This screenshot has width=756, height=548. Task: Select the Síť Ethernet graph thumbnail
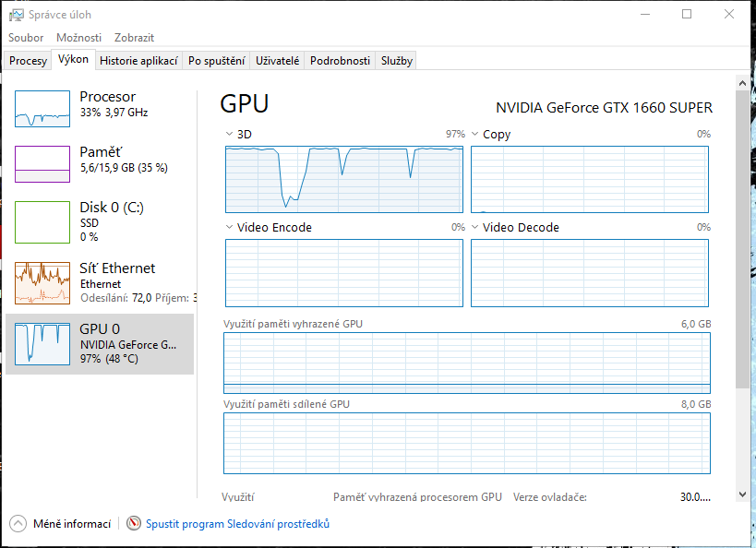click(x=42, y=282)
